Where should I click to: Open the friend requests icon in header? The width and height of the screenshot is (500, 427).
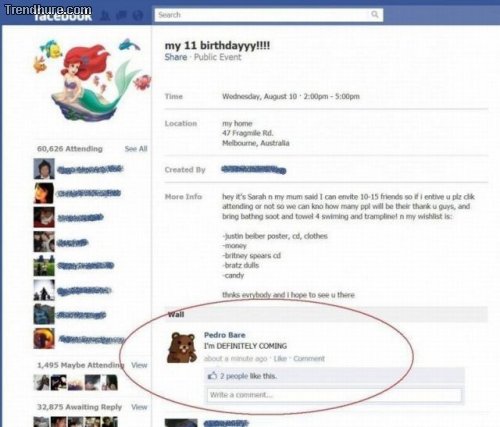coord(106,15)
